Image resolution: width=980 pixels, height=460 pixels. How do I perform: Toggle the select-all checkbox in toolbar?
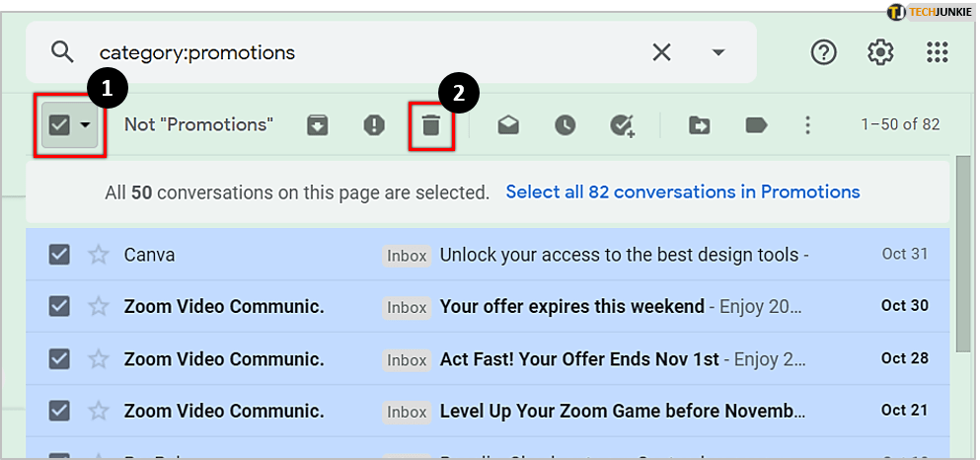[x=59, y=125]
